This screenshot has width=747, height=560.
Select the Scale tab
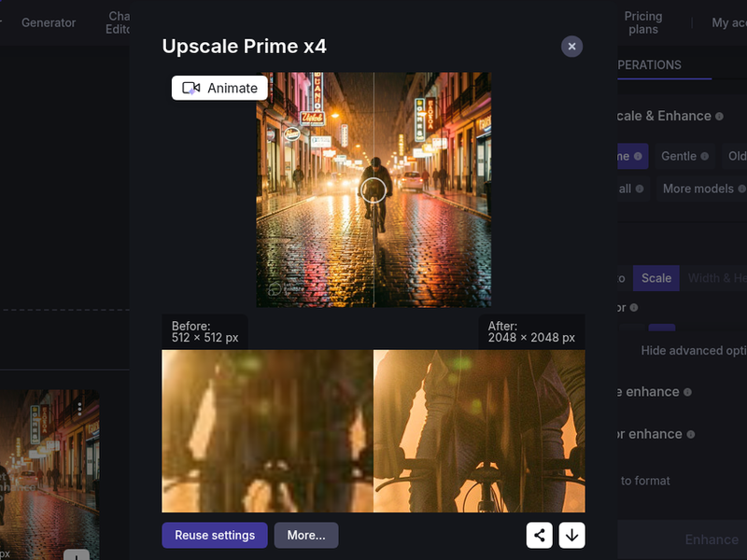point(656,278)
